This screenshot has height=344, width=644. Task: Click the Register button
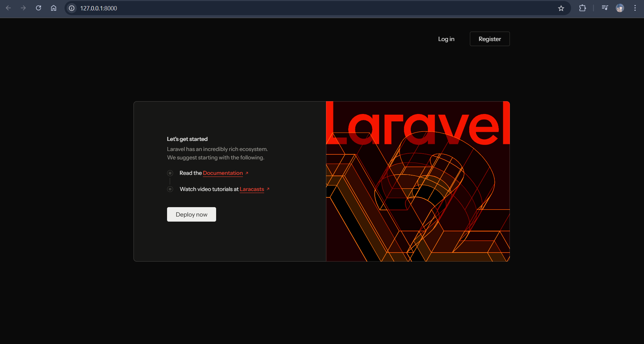[489, 39]
